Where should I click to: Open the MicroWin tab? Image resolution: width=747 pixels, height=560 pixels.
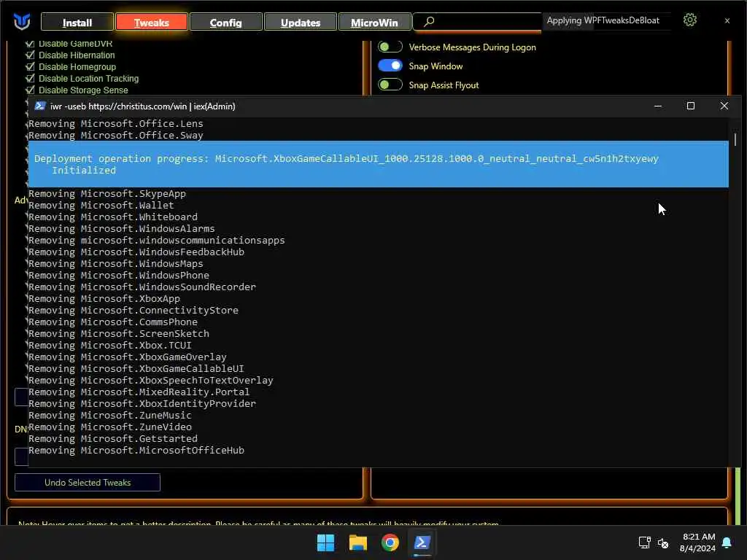pos(374,23)
